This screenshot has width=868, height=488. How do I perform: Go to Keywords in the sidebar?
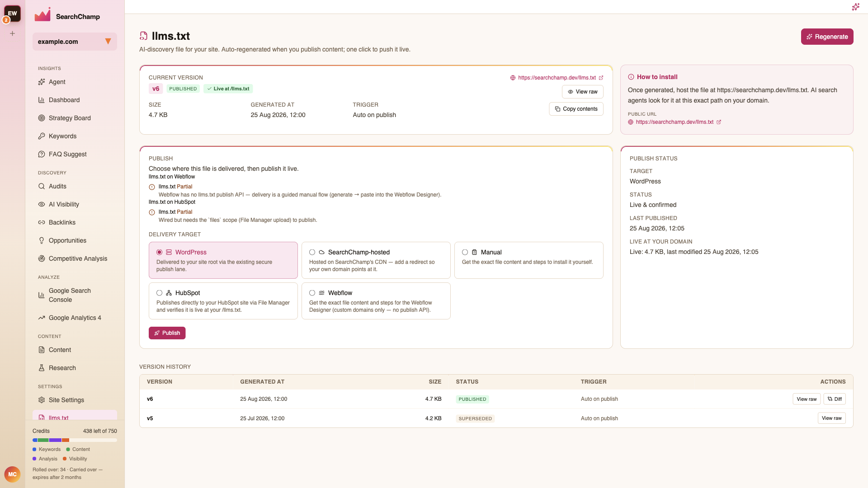click(x=75, y=136)
